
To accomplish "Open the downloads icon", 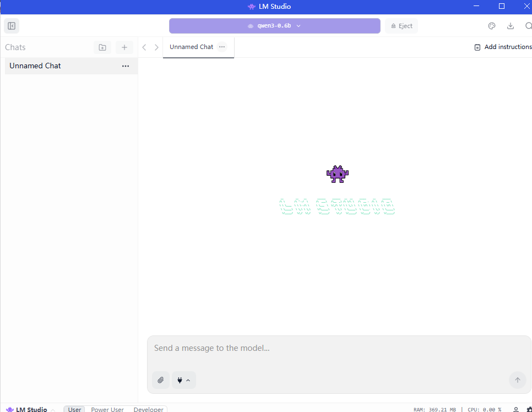I will click(x=511, y=26).
